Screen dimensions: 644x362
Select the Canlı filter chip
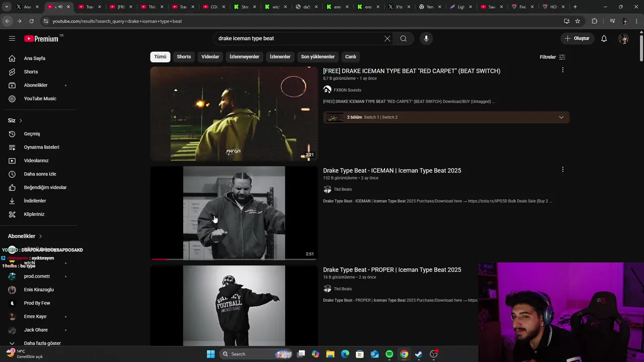click(x=351, y=57)
